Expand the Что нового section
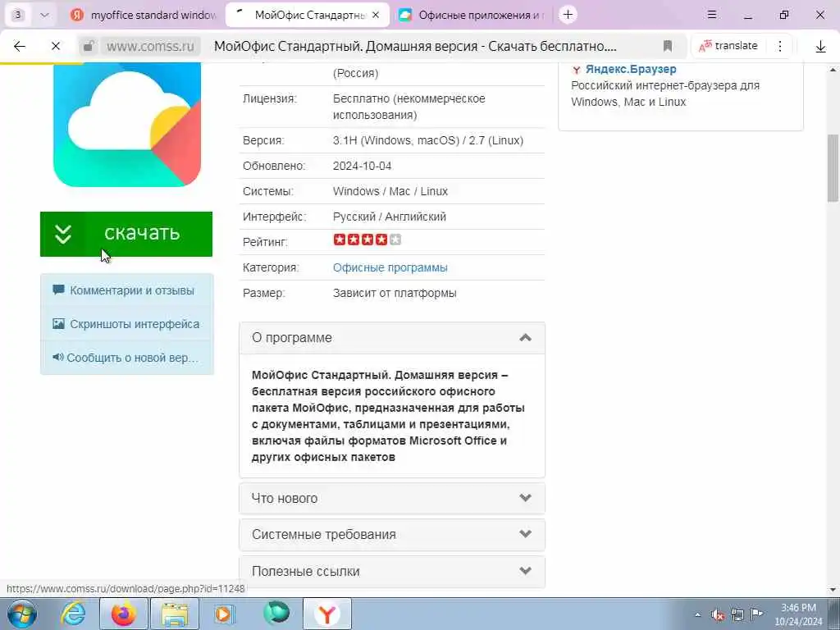 [x=392, y=498]
